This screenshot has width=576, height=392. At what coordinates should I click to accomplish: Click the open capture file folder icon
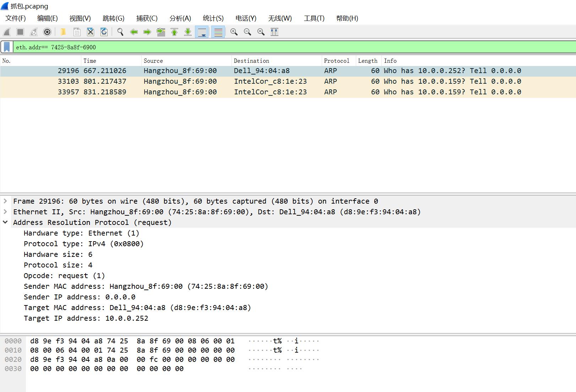pos(63,32)
